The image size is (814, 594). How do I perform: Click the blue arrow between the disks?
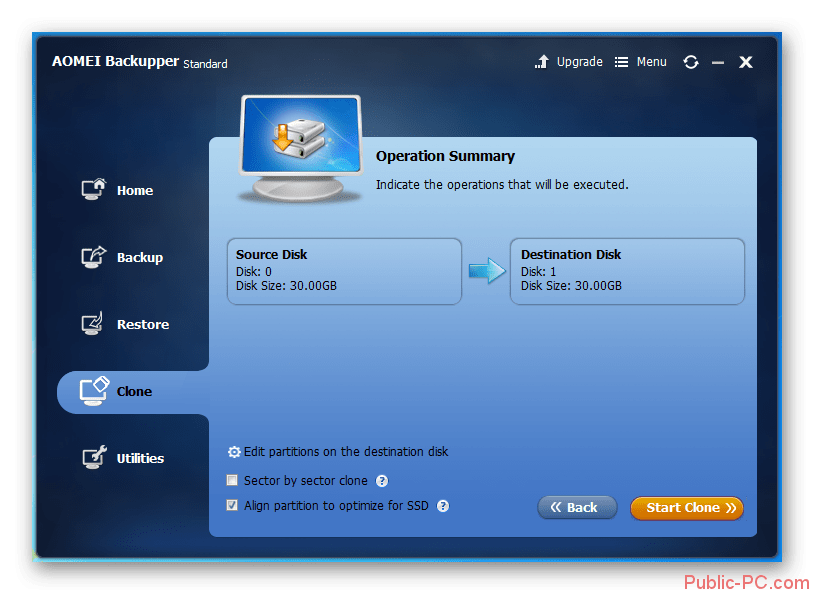point(487,271)
